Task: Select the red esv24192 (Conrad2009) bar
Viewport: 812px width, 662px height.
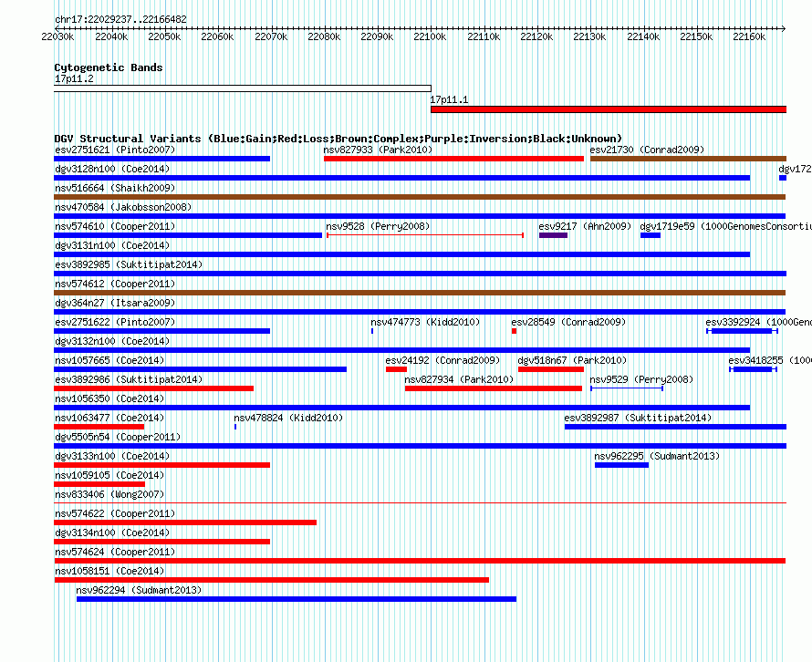Action: pos(396,369)
